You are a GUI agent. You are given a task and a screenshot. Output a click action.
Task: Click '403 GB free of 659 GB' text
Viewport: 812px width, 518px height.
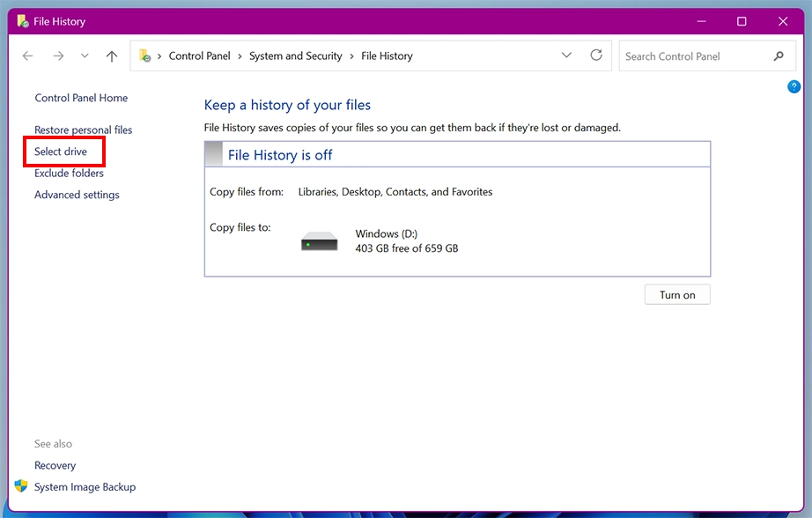pyautogui.click(x=407, y=248)
